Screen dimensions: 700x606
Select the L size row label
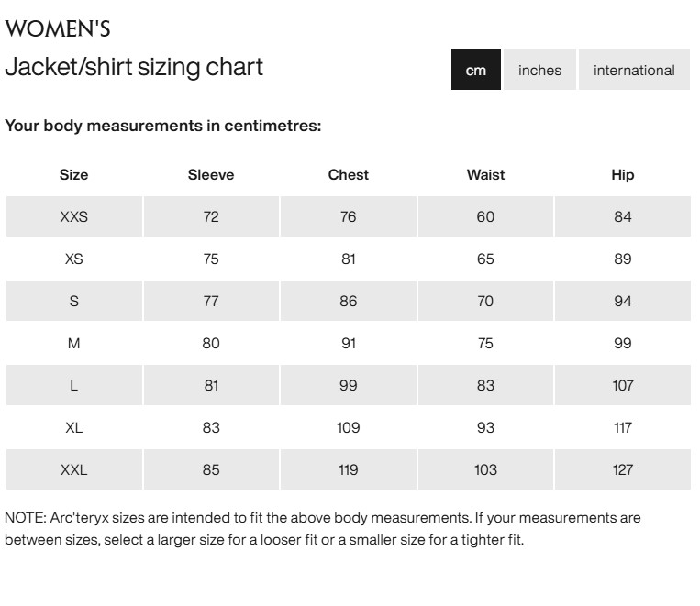click(74, 386)
